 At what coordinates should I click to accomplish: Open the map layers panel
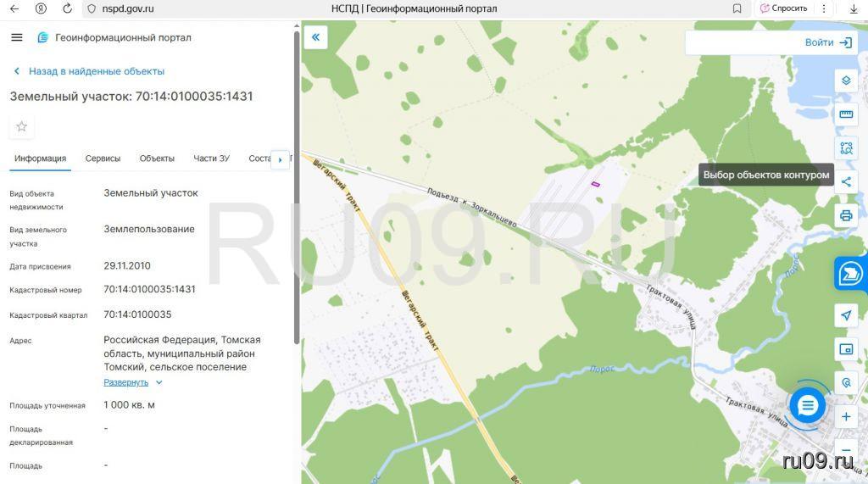click(x=845, y=81)
